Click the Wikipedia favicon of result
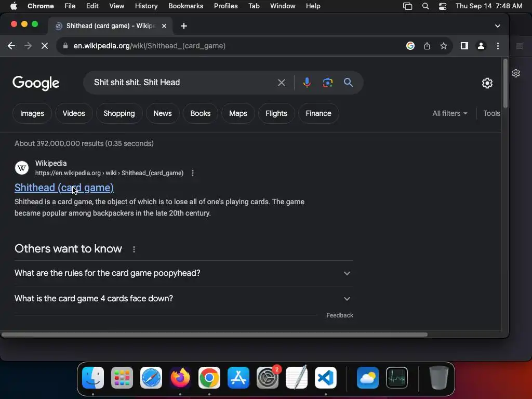The image size is (532, 399). [22, 168]
